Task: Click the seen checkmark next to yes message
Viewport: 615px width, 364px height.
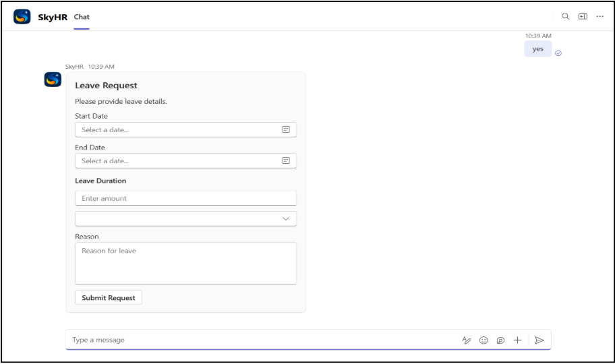Action: tap(558, 53)
